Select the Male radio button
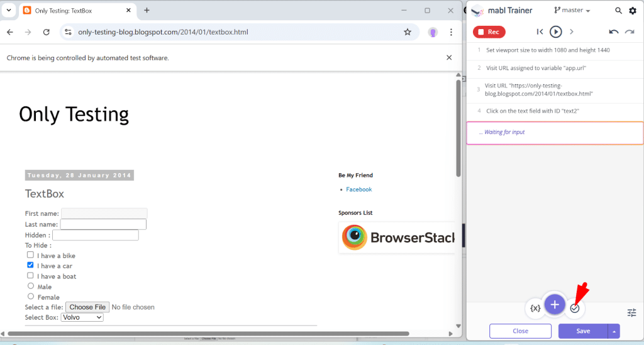The height and width of the screenshot is (345, 644). (31, 286)
